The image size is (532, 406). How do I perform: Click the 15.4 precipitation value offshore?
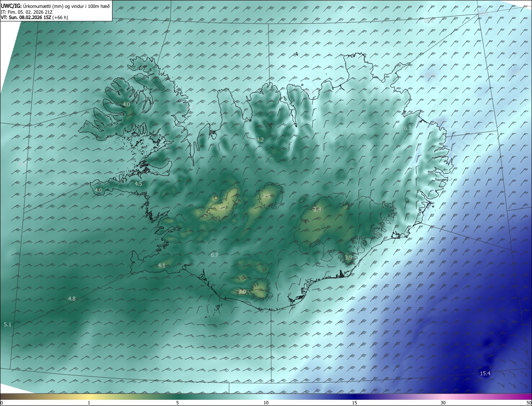[x=485, y=374]
